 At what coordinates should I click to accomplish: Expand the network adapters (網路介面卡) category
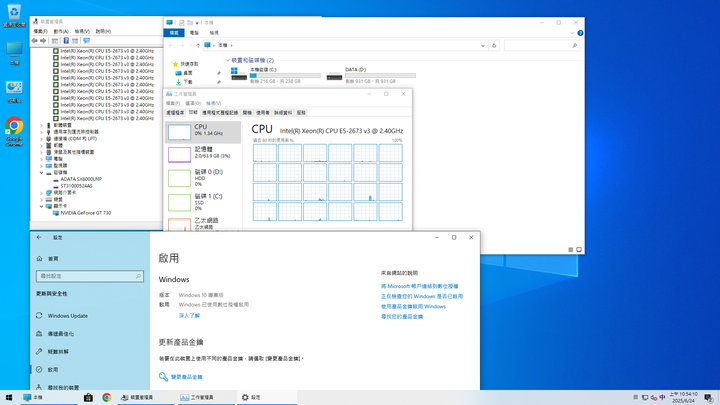(41, 193)
